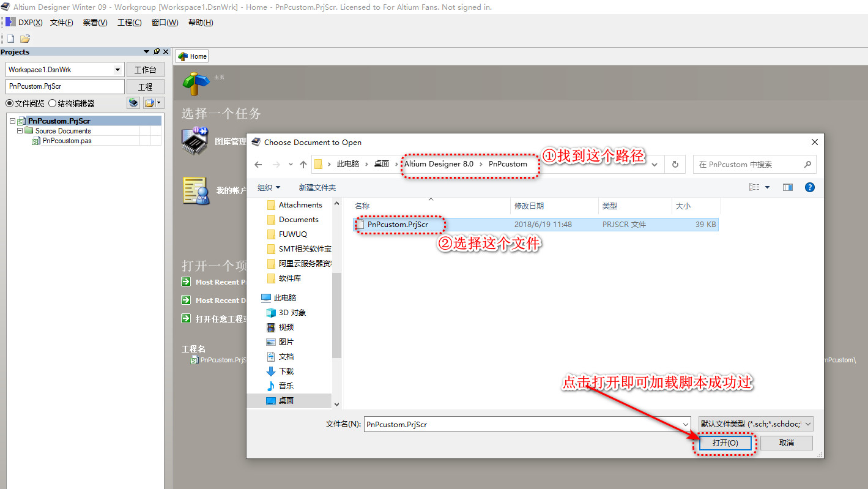Click the new document toolbar icon
868x489 pixels.
coord(10,39)
